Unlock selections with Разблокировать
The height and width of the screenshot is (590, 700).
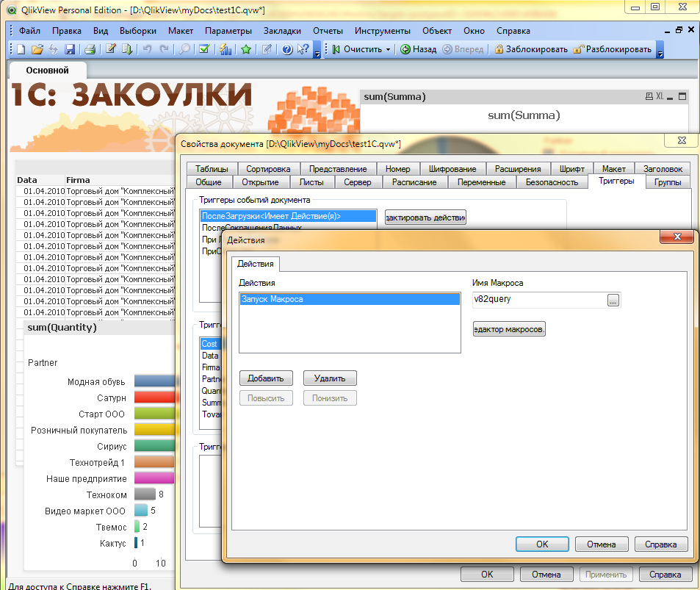pos(612,49)
